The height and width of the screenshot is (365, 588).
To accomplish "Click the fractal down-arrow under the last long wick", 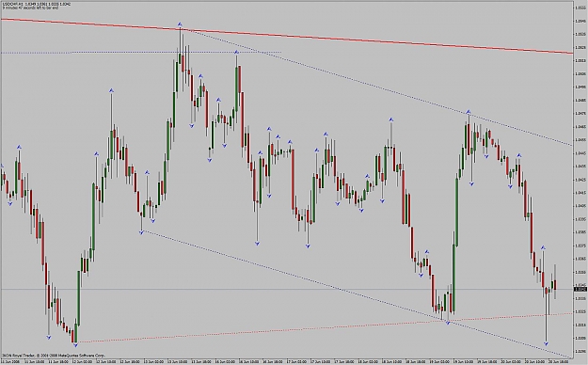I will [x=546, y=343].
